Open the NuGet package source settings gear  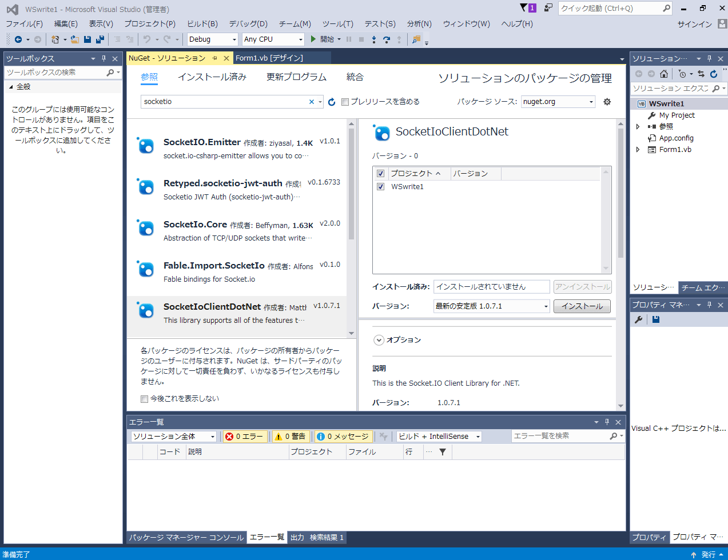coord(607,101)
